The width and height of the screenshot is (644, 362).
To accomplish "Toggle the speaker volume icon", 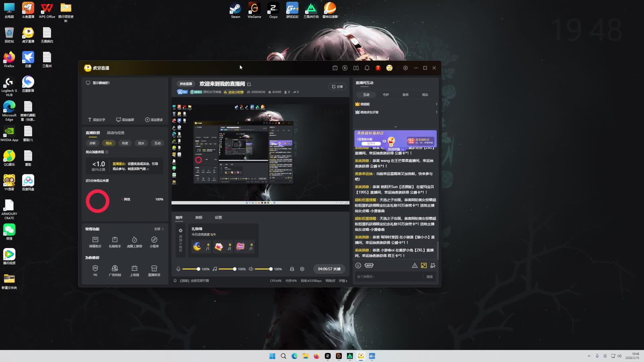I will (251, 269).
